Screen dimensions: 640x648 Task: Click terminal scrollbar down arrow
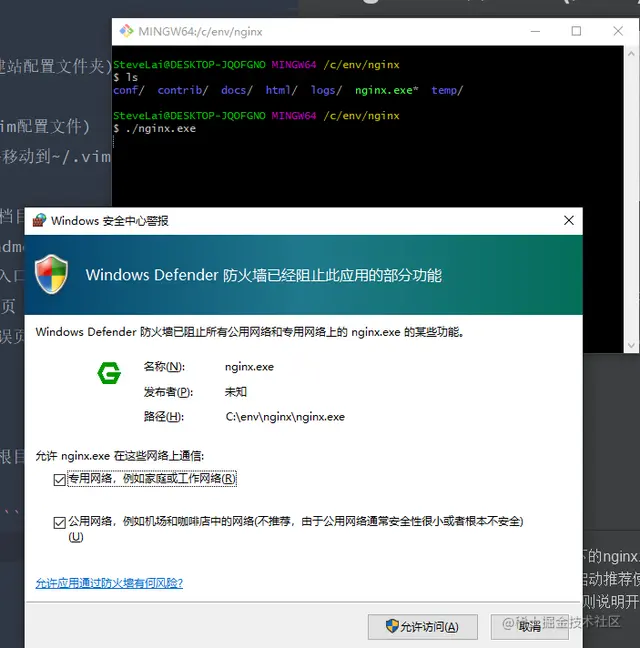pyautogui.click(x=631, y=345)
